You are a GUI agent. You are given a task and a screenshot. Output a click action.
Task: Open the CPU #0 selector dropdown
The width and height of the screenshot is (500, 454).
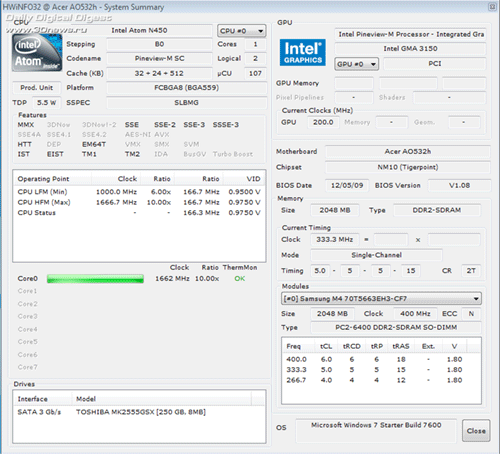point(242,31)
